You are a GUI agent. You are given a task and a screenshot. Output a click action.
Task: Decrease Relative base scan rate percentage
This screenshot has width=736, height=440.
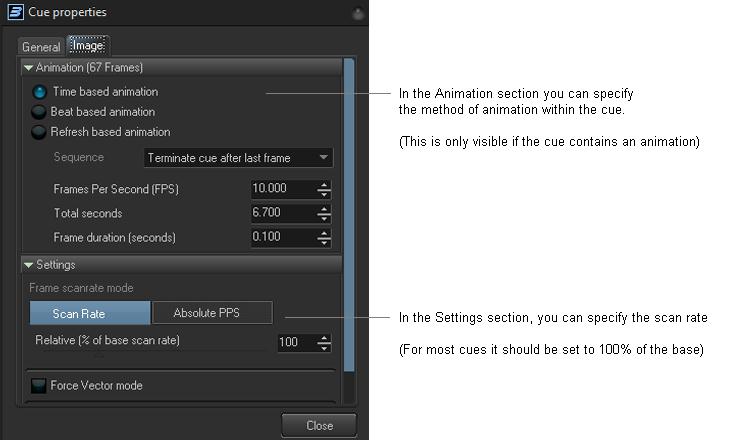coord(324,347)
